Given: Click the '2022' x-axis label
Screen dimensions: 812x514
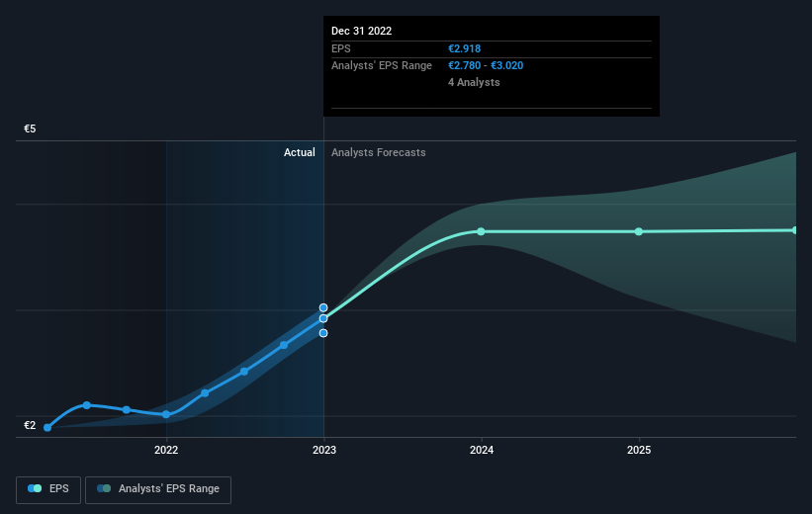Looking at the screenshot, I should coord(166,450).
